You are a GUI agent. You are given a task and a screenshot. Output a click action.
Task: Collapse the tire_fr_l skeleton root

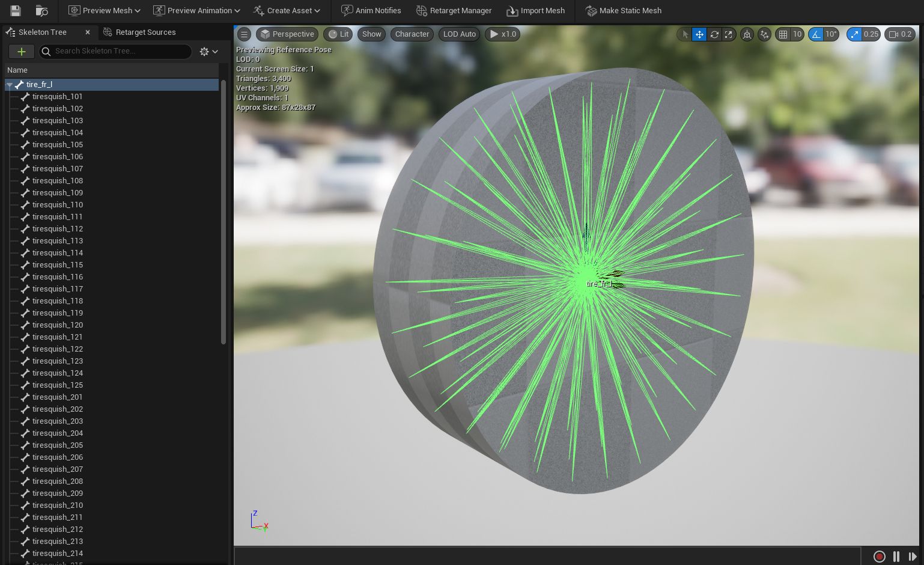tap(10, 85)
